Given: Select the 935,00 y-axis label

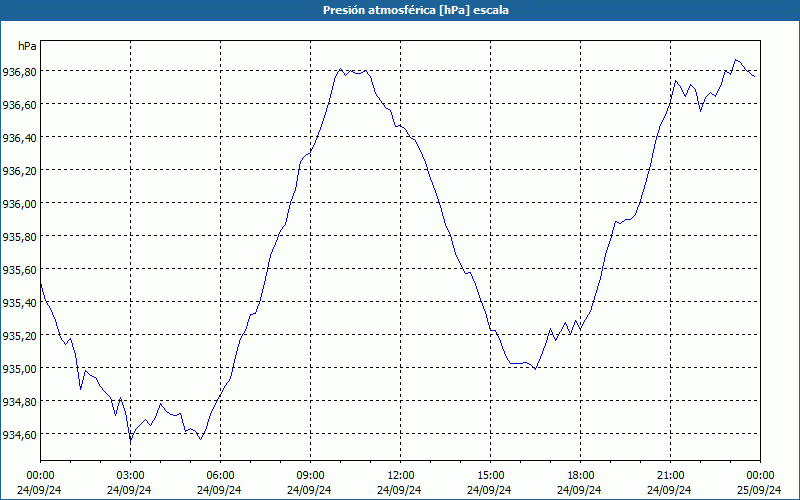Looking at the screenshot, I should 19,369.
